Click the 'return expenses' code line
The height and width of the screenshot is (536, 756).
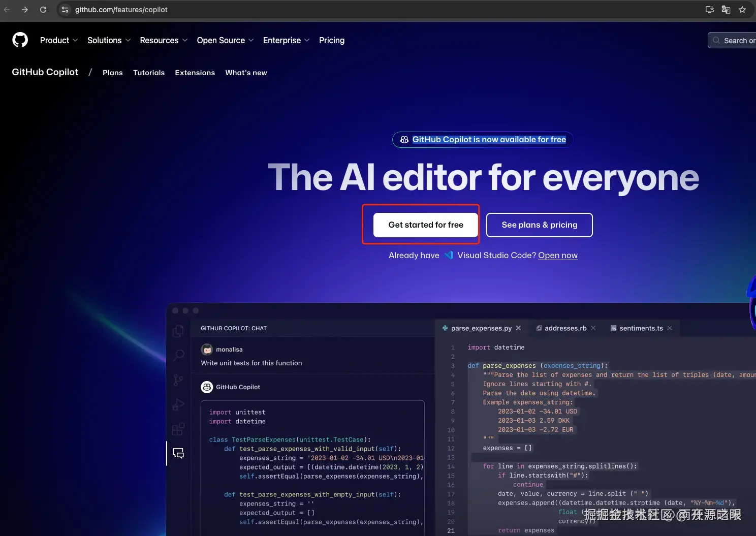[x=526, y=530]
